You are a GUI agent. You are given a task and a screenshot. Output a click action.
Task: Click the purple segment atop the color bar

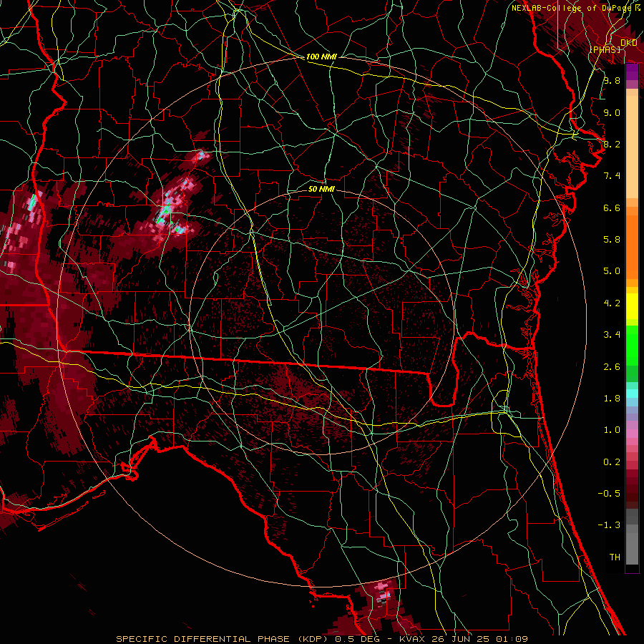pos(632,72)
